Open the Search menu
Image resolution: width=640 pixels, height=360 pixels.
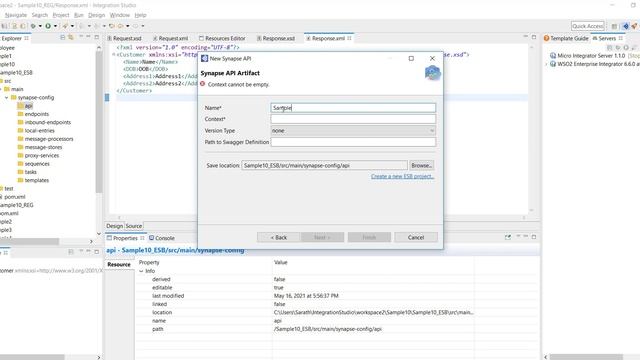click(x=40, y=15)
